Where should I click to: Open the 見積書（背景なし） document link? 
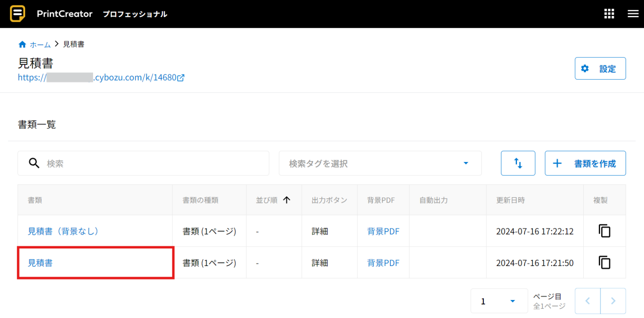(63, 231)
